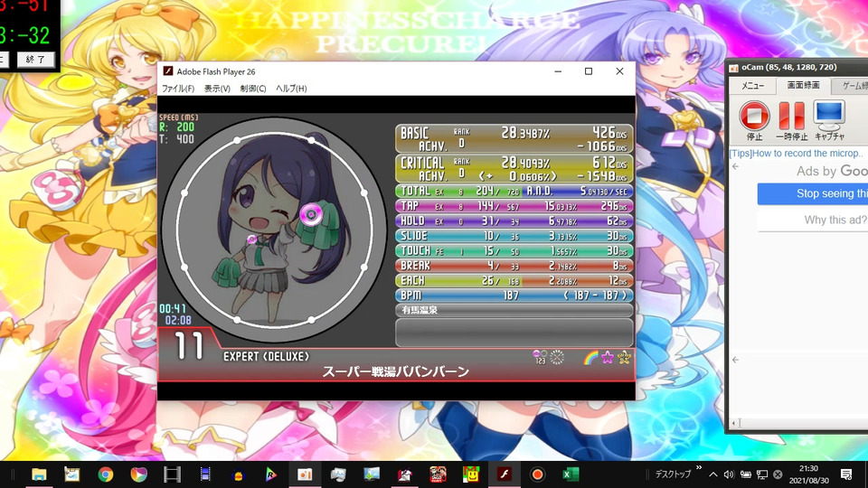The width and height of the screenshot is (868, 488).
Task: Click EXPERT (DELUXE) difficulty label
Action: (266, 357)
